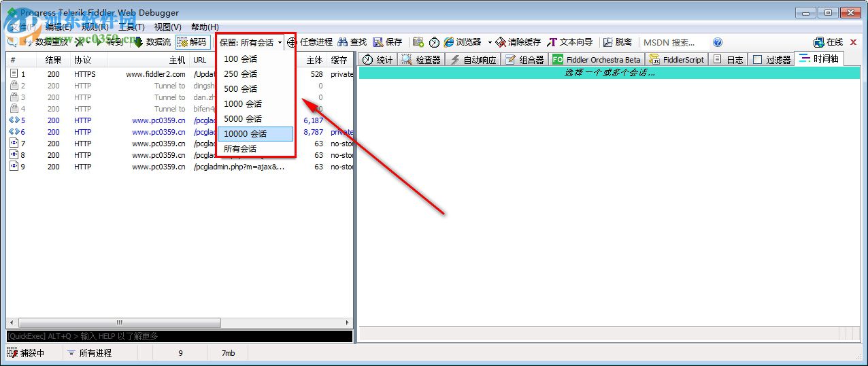Click the QuickExec command input box
The width and height of the screenshot is (868, 366).
pos(180,336)
